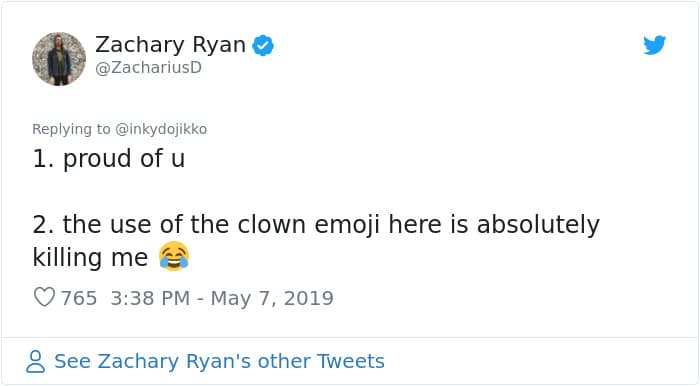Like the tweet with the heart icon
The height and width of the screenshot is (386, 700).
click(x=45, y=297)
